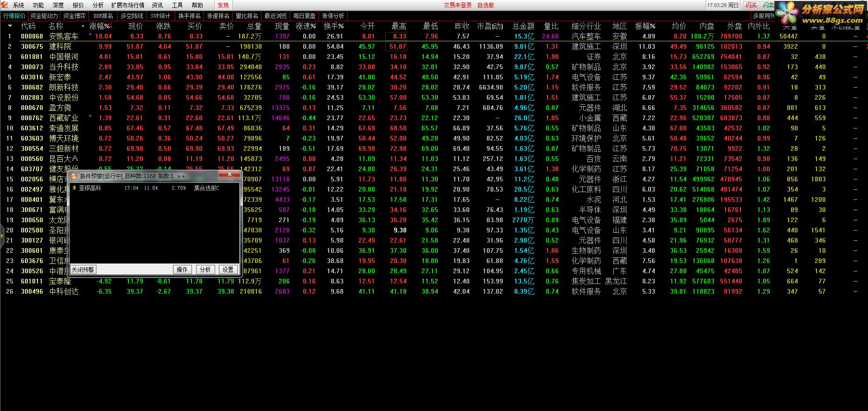The image size is (868, 411).
Task: Switch to the 涨停分析 tab
Action: [333, 16]
